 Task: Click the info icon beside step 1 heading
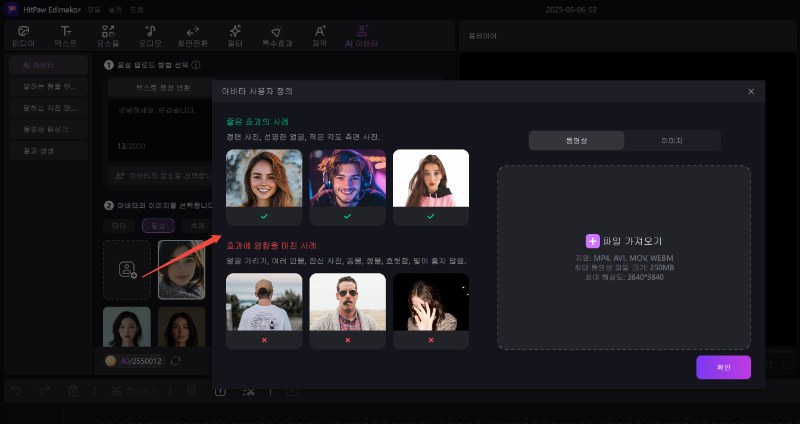pos(195,65)
